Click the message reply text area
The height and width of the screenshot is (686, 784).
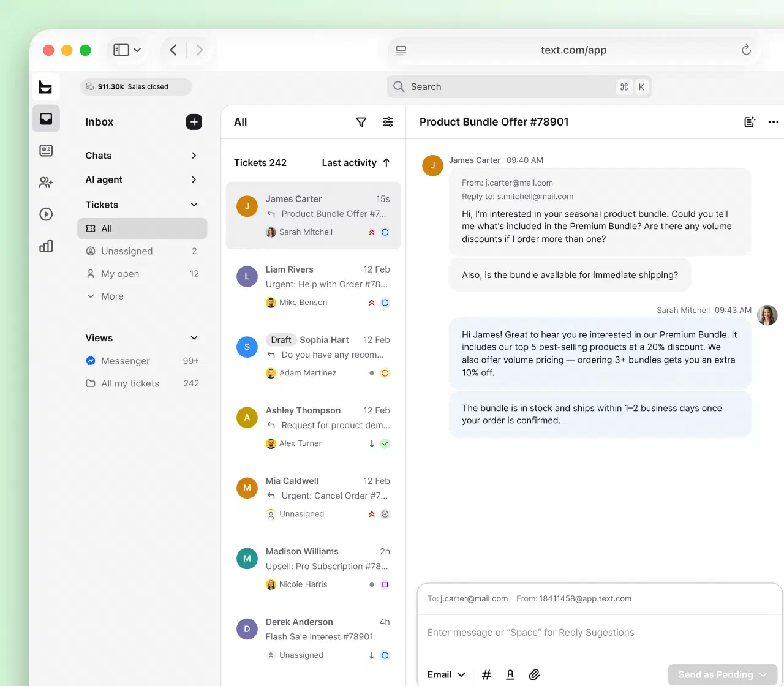tap(600, 633)
